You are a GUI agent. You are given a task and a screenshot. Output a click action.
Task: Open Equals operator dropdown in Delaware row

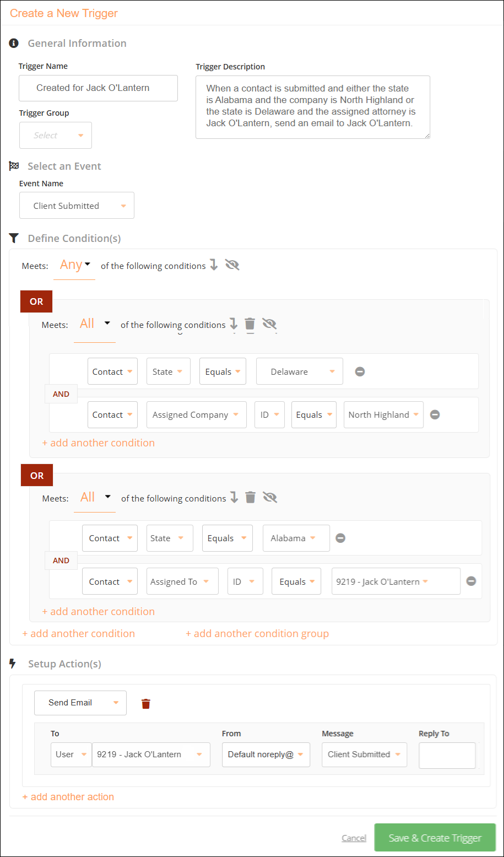[x=223, y=371]
